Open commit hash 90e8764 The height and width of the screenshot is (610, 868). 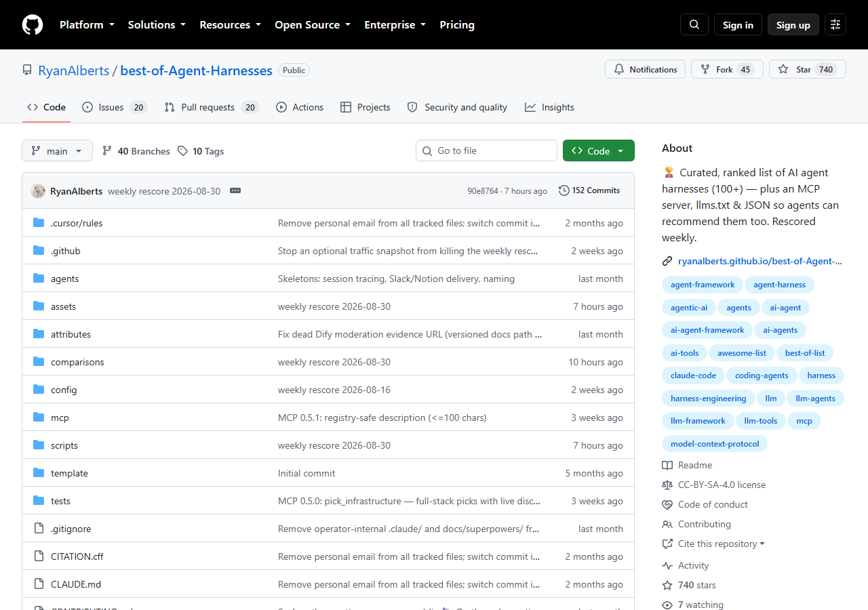[483, 191]
